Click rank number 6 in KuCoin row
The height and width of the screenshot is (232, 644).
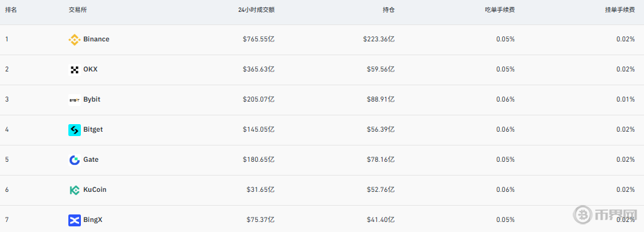[6, 190]
